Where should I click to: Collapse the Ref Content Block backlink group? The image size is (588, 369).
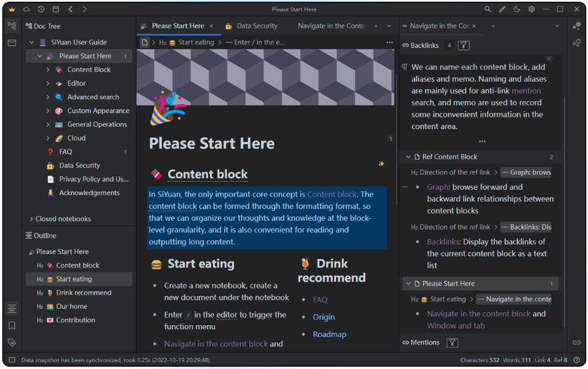click(x=408, y=157)
